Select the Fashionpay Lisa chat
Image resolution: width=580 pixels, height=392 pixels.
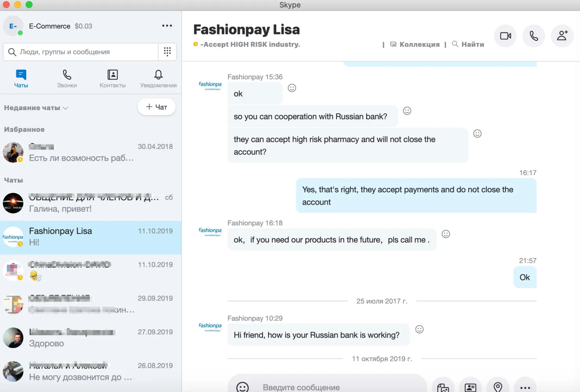(91, 237)
